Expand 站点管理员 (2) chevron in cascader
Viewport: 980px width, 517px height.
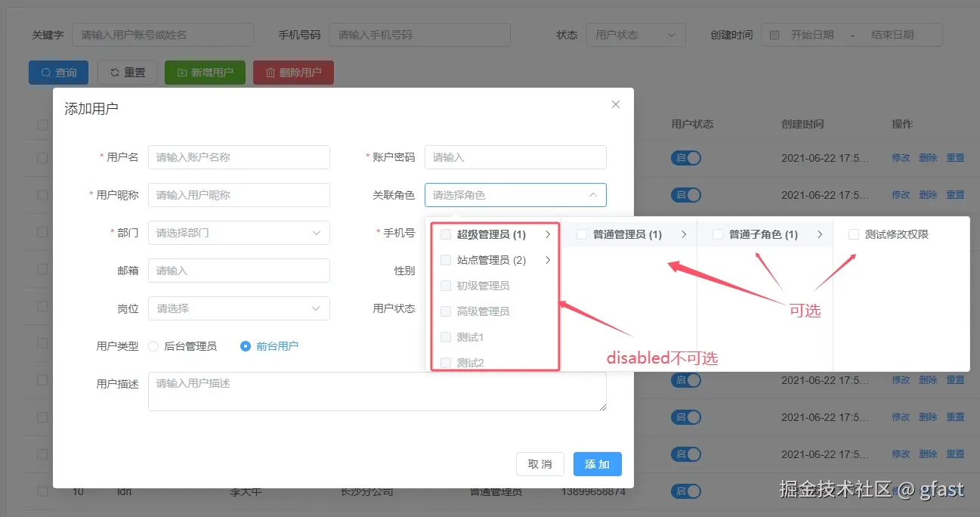tap(548, 260)
